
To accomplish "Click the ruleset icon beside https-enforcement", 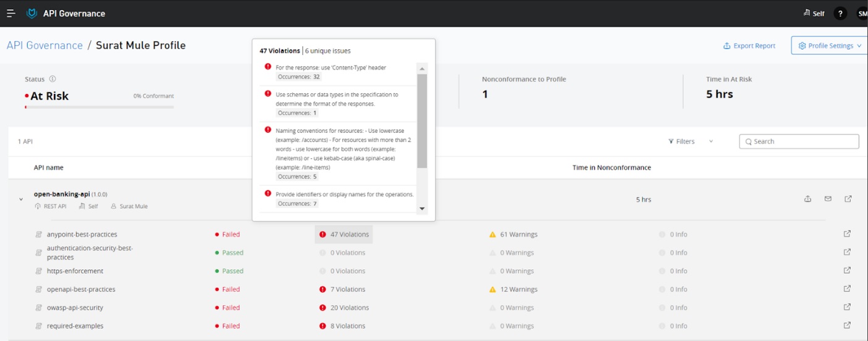I will 38,271.
